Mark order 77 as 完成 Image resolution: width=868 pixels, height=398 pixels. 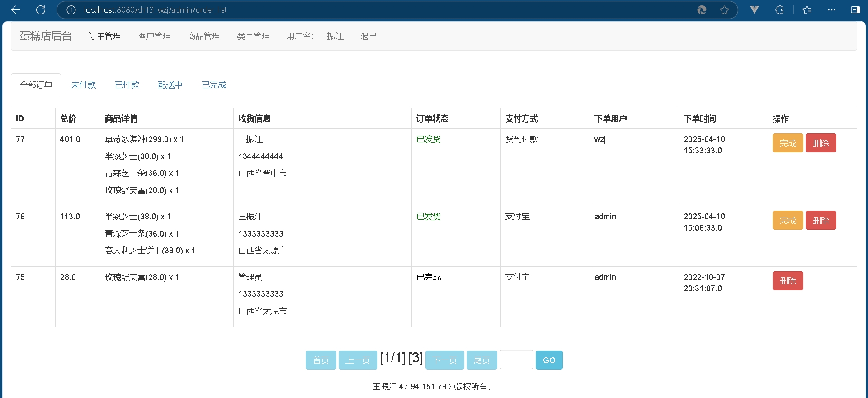click(x=788, y=143)
